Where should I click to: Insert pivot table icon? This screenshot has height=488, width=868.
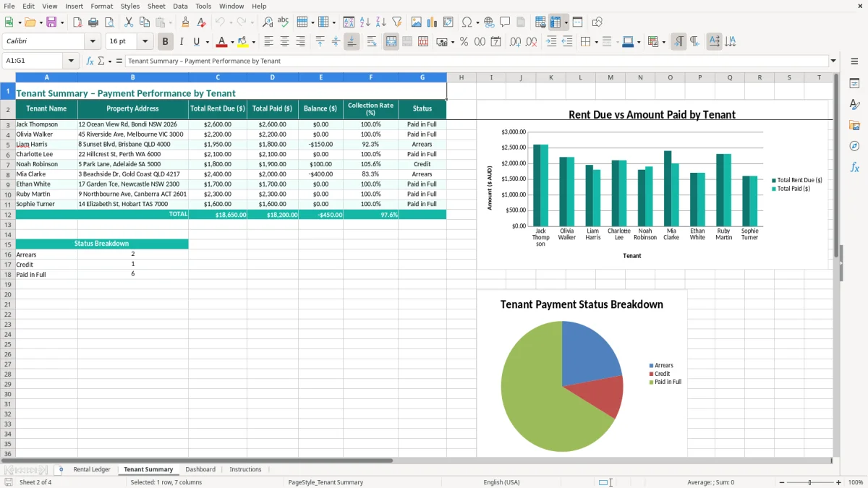(x=448, y=22)
